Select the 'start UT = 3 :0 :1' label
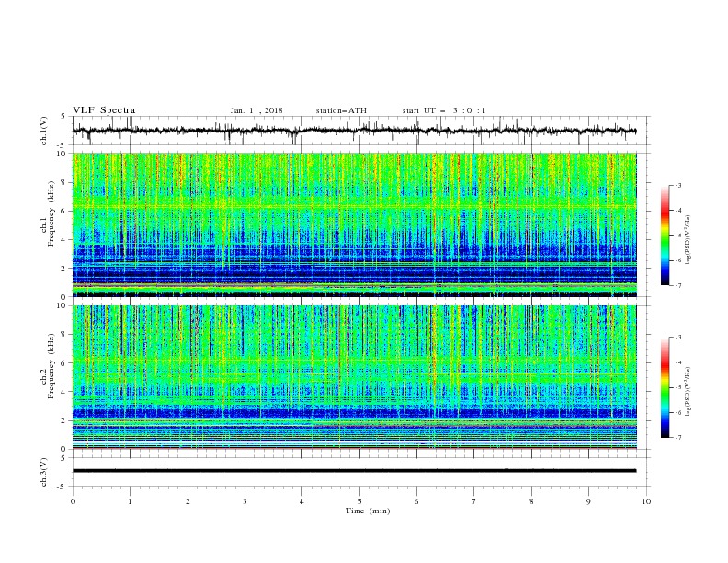Image resolution: width=728 pixels, height=563 pixels. 444,110
